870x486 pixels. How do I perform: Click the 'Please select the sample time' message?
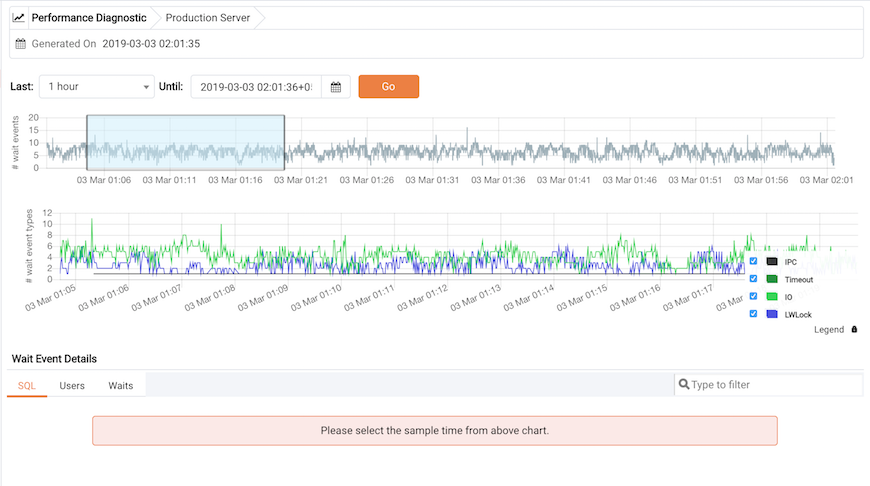(434, 431)
